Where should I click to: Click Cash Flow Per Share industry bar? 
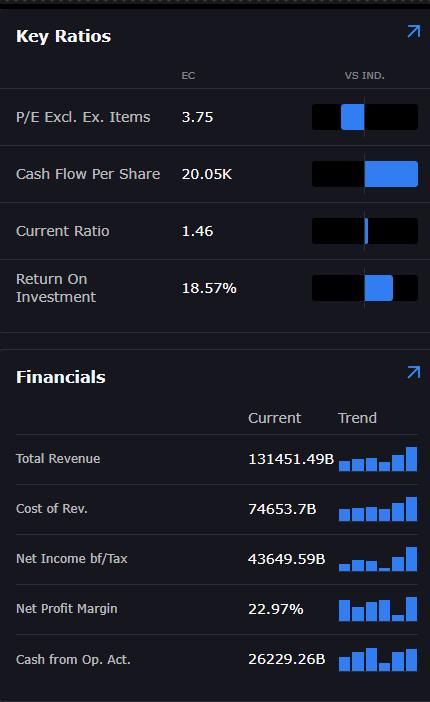click(x=365, y=174)
